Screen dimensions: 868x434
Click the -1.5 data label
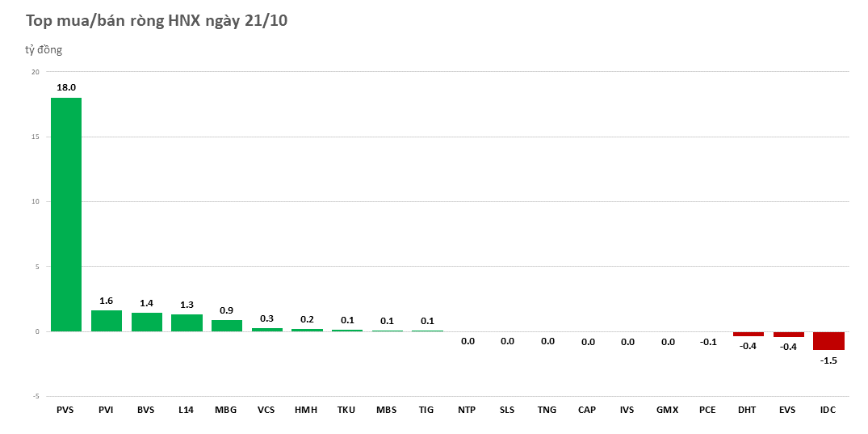click(x=828, y=360)
